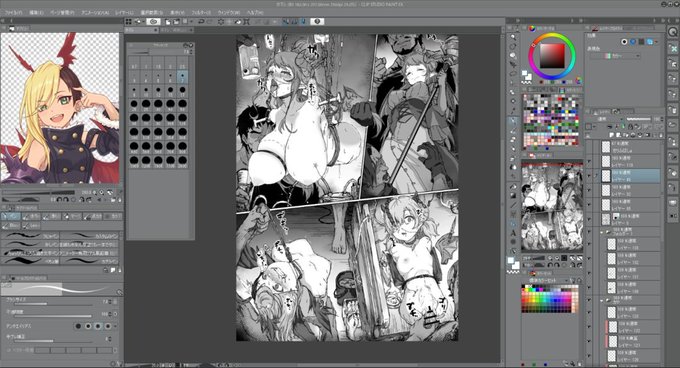Click the color wheel icon tab above the wheel
680x368 pixels.
point(532,29)
